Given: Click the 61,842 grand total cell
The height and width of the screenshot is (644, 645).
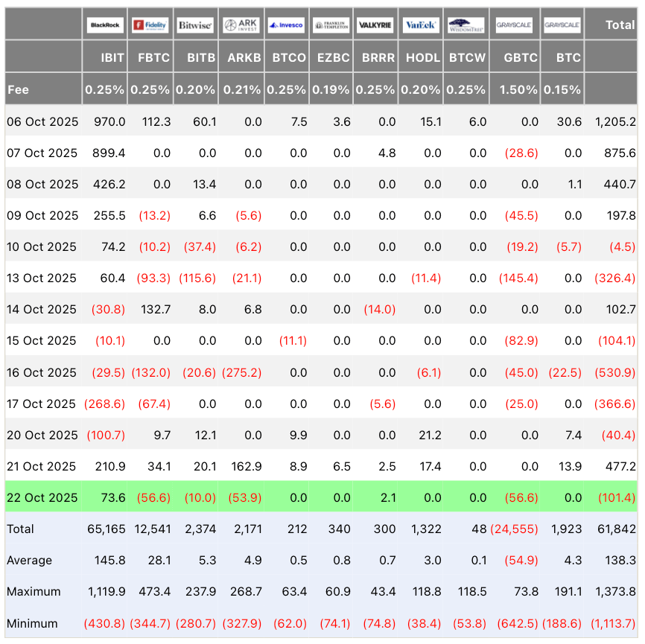Looking at the screenshot, I should click(617, 529).
